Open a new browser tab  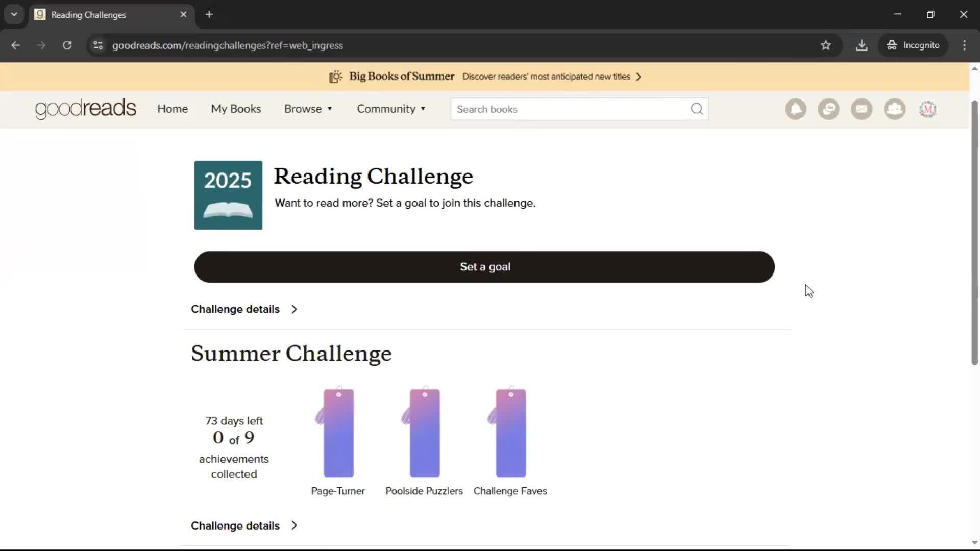pyautogui.click(x=209, y=15)
